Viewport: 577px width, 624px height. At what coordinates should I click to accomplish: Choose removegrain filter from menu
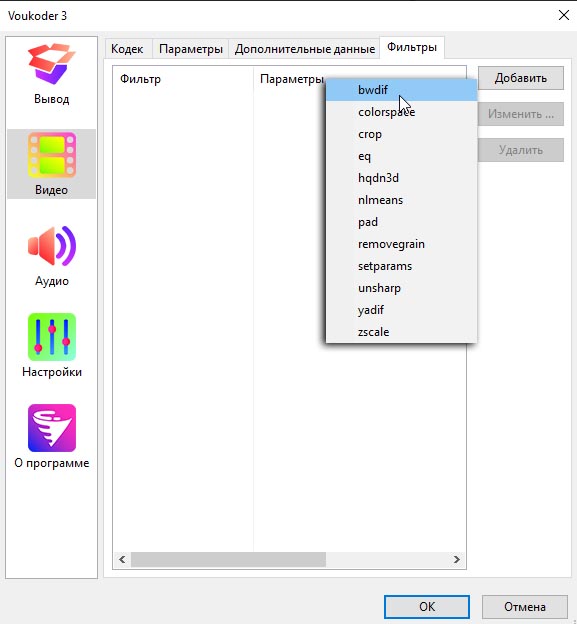click(x=401, y=244)
